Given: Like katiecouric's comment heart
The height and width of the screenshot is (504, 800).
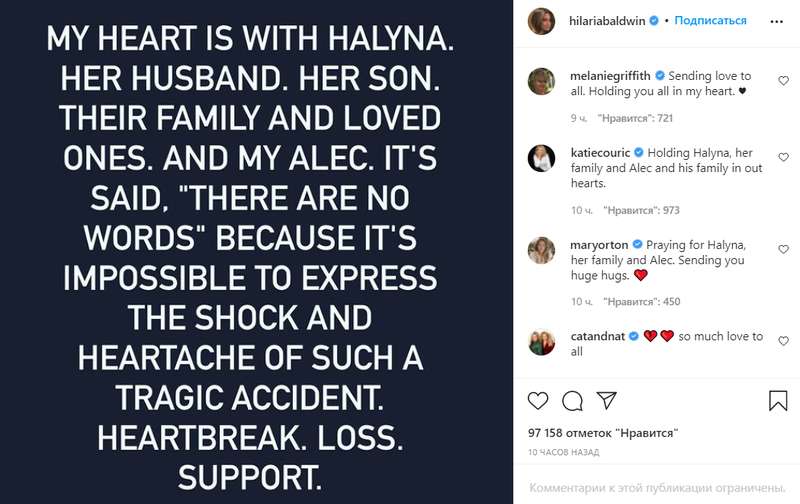Looking at the screenshot, I should (782, 157).
